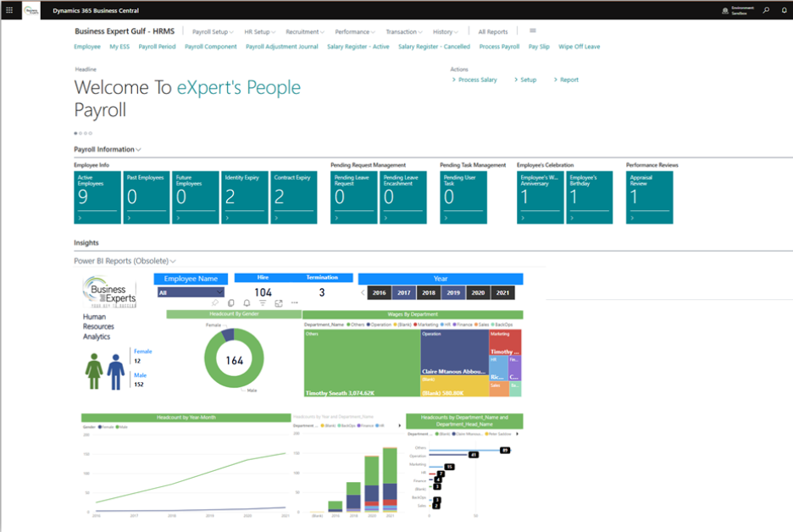This screenshot has height=532, width=793.
Task: Click the female figure icon
Action: [94, 371]
